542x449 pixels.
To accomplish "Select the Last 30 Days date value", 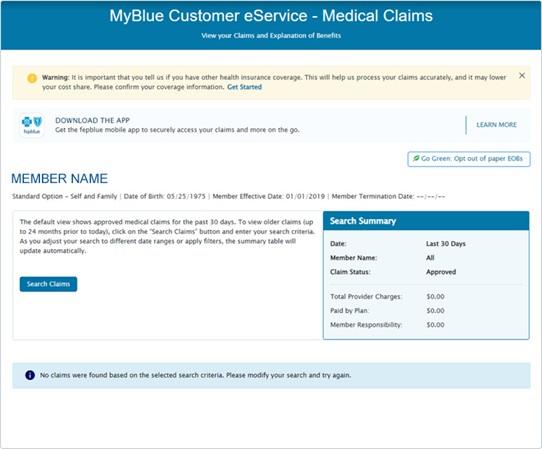I will [446, 244].
